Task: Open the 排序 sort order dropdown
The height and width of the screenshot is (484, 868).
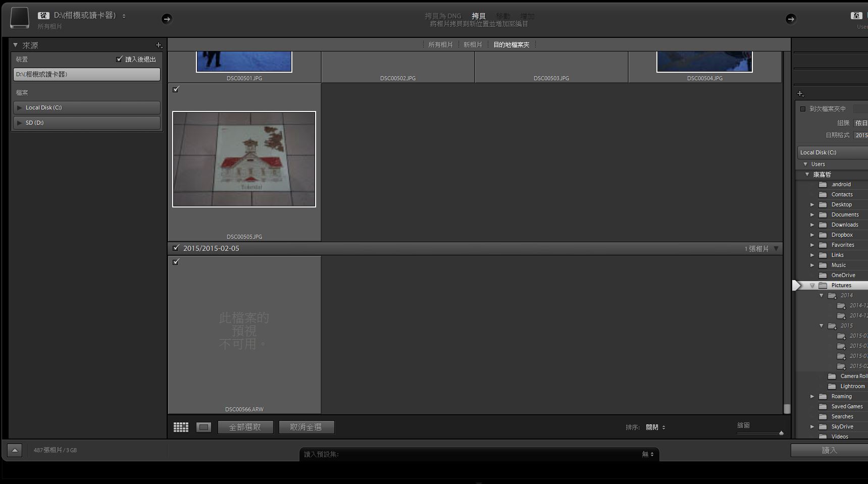Action: coord(655,427)
